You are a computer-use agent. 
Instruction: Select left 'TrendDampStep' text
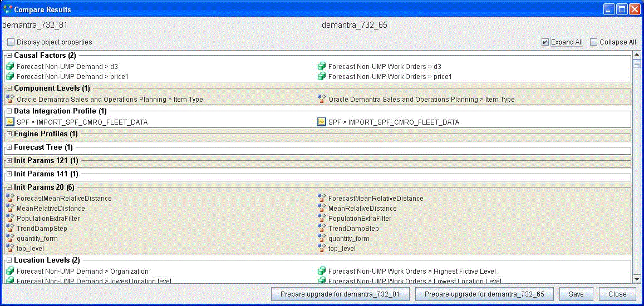point(42,228)
